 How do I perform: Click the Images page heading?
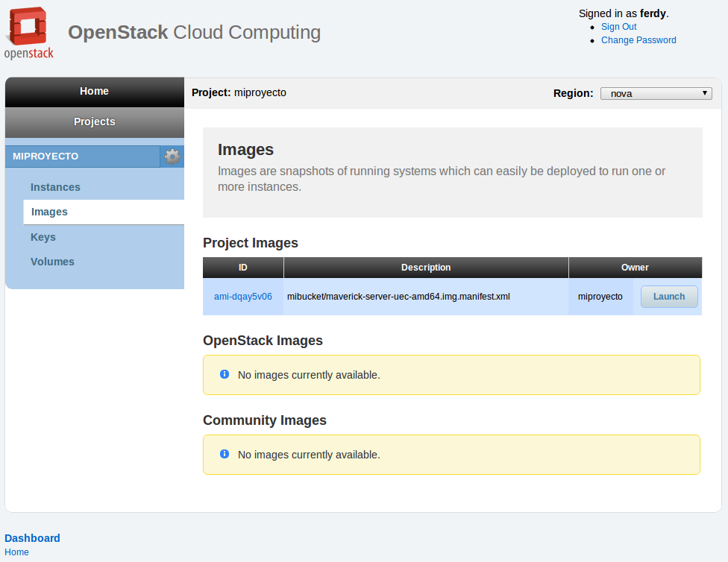(x=245, y=150)
